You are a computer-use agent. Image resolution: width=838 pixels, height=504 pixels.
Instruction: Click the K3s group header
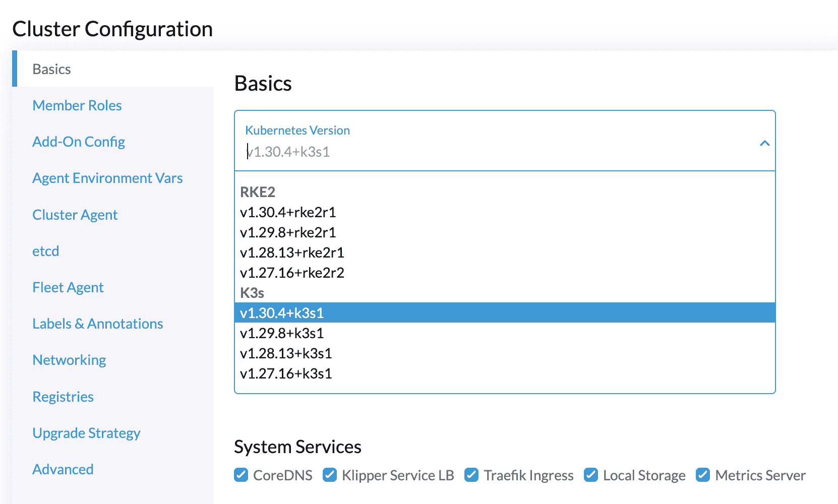coord(252,293)
